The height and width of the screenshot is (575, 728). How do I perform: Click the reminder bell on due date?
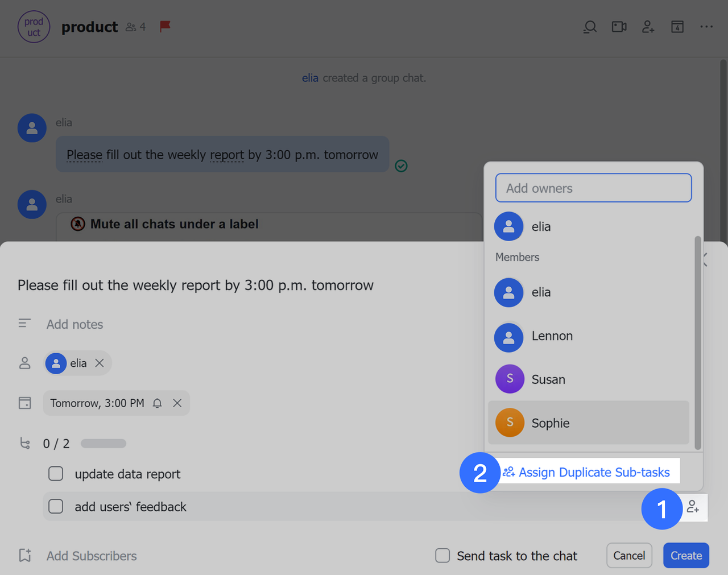click(158, 403)
